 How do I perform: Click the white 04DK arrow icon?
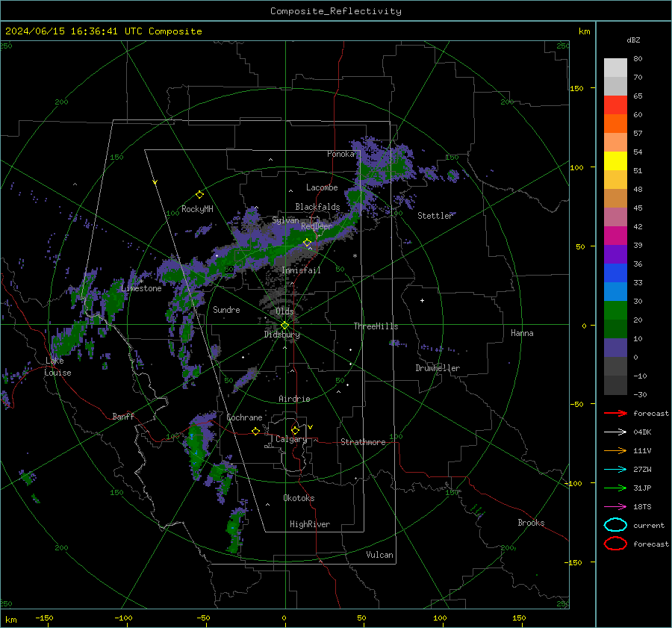pyautogui.click(x=615, y=432)
